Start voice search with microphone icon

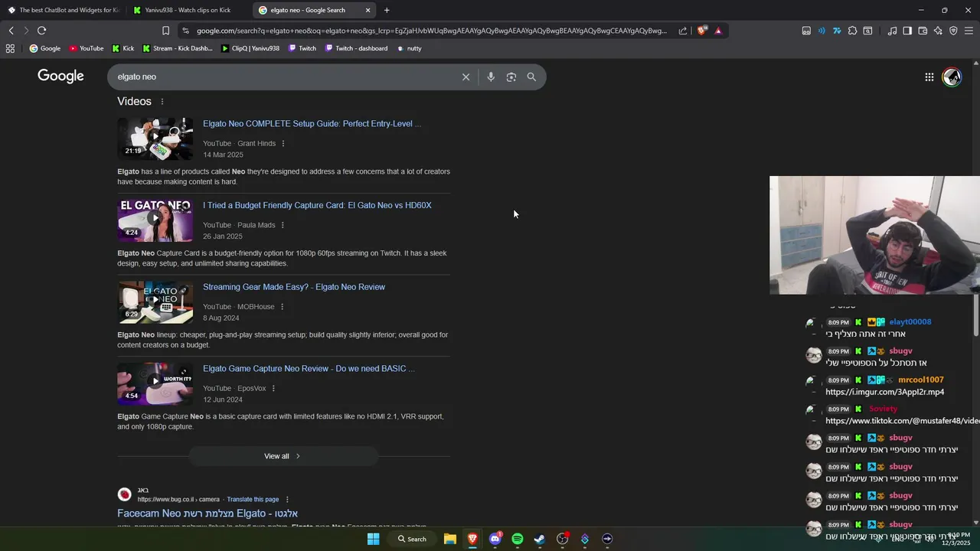coord(491,77)
